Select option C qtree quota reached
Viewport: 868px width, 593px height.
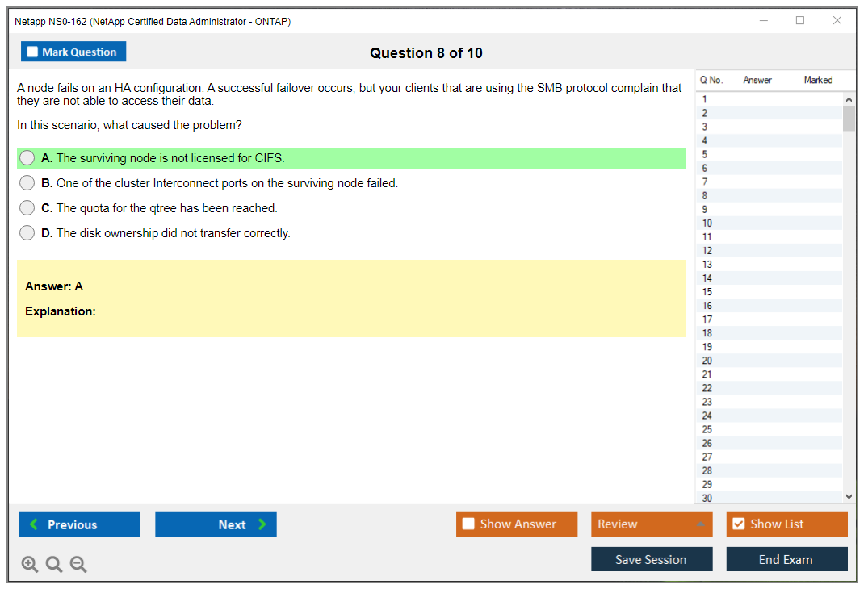tap(27, 208)
